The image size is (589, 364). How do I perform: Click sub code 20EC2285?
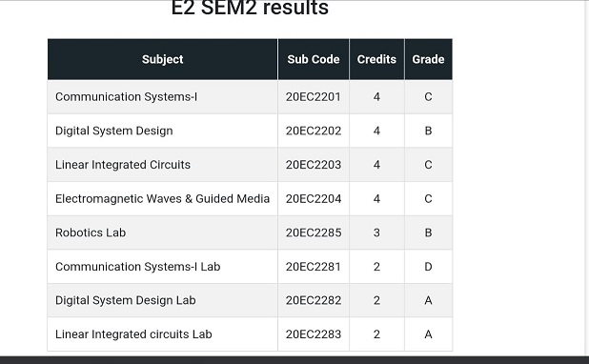click(314, 233)
